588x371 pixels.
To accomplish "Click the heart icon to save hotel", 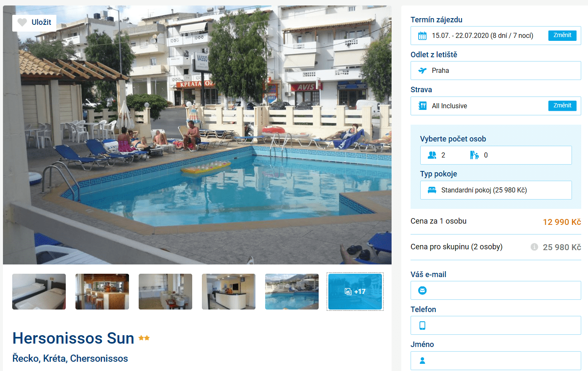I will pyautogui.click(x=22, y=22).
